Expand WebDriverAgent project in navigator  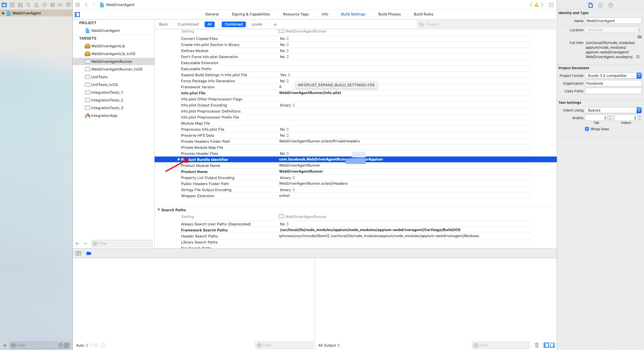tap(3, 13)
